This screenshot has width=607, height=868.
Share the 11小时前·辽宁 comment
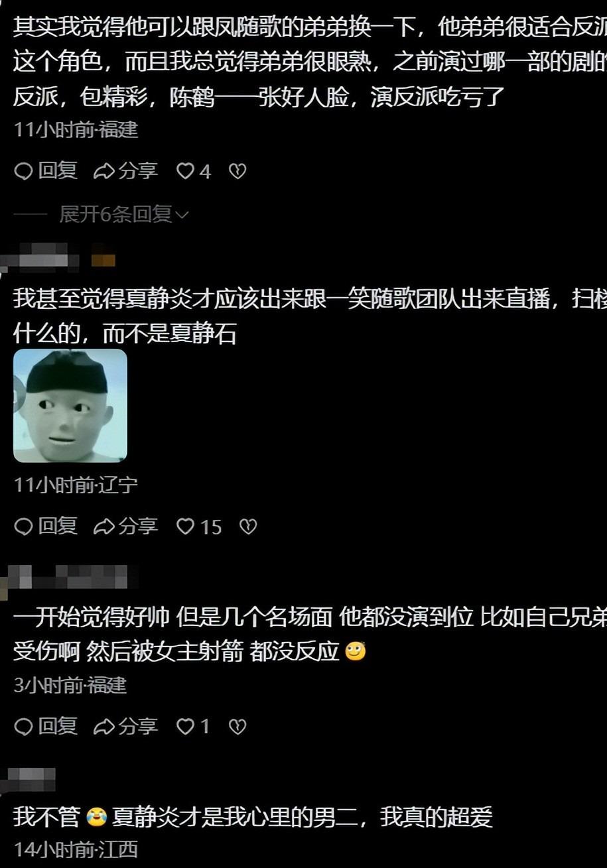126,527
